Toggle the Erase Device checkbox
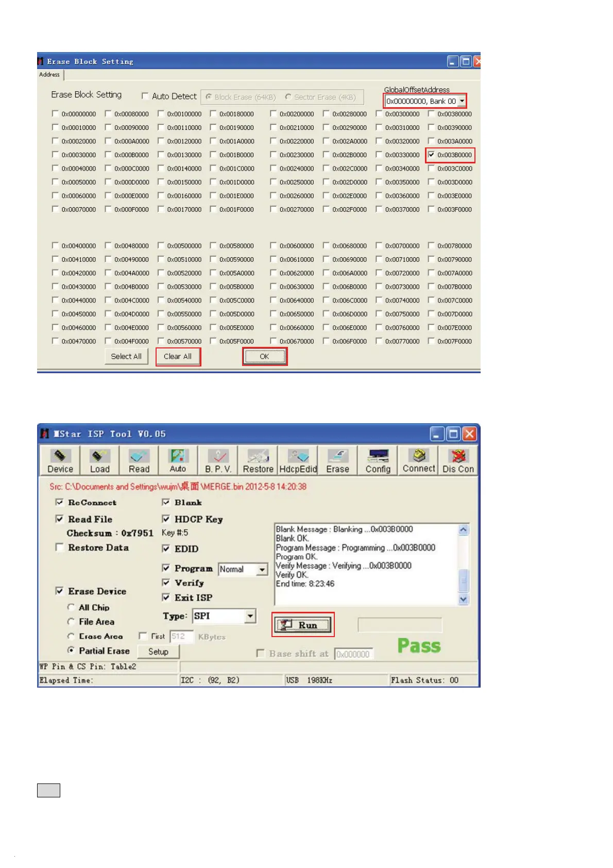The width and height of the screenshot is (613, 868). pyautogui.click(x=59, y=591)
